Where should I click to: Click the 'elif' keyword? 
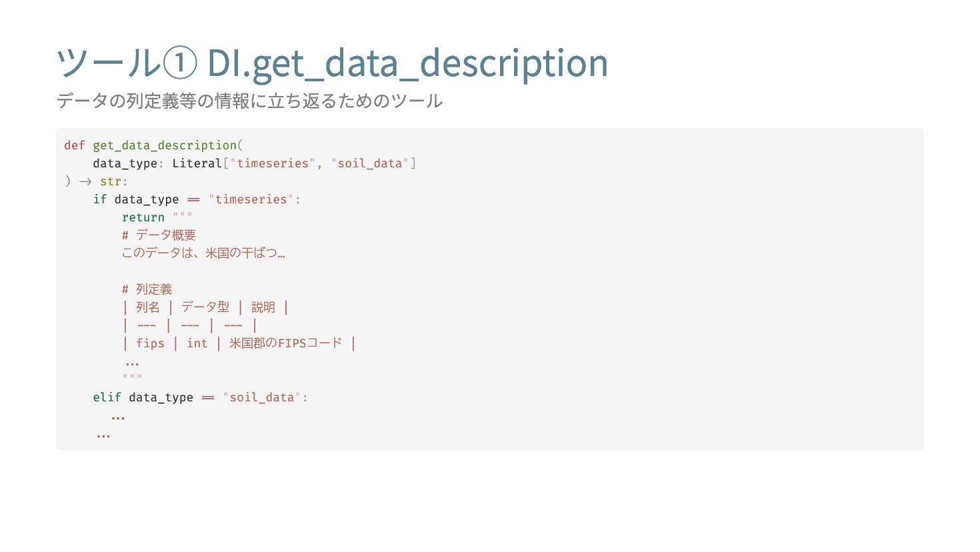107,397
